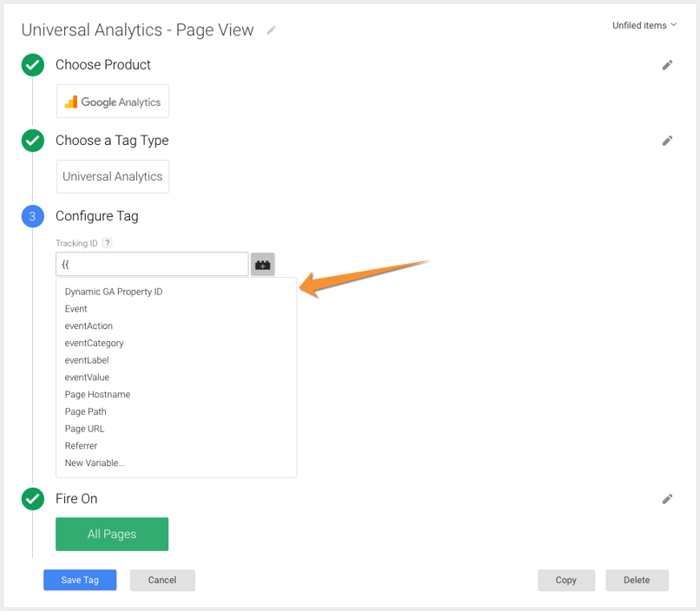
Task: Open the variable picker brick icon
Action: click(263, 265)
